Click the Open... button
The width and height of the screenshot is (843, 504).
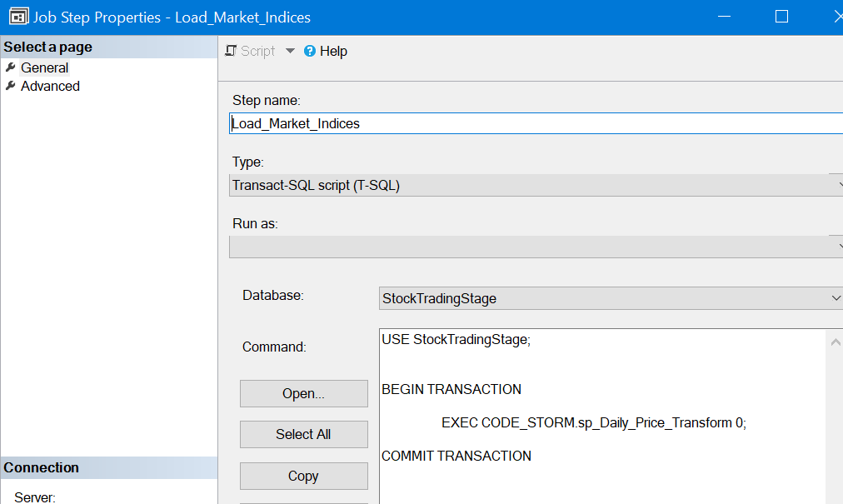coord(304,394)
